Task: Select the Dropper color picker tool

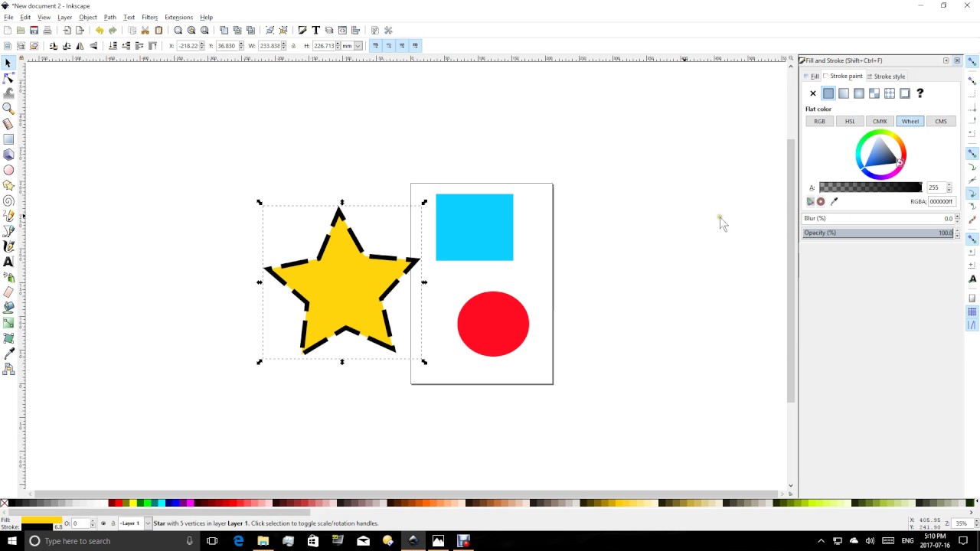Action: [x=8, y=354]
